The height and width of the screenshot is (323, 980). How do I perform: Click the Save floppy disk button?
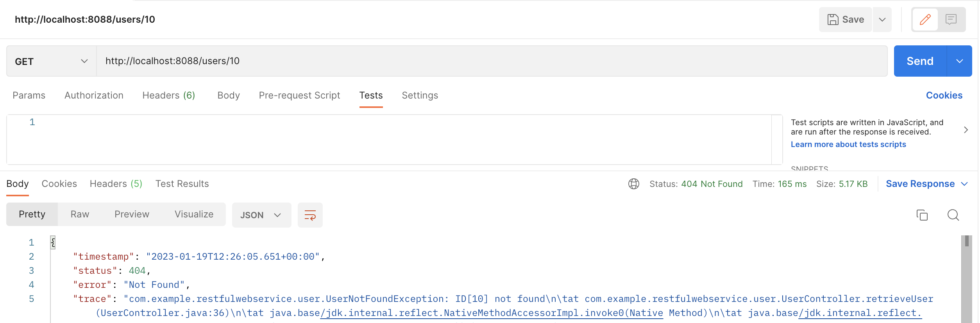coord(846,20)
